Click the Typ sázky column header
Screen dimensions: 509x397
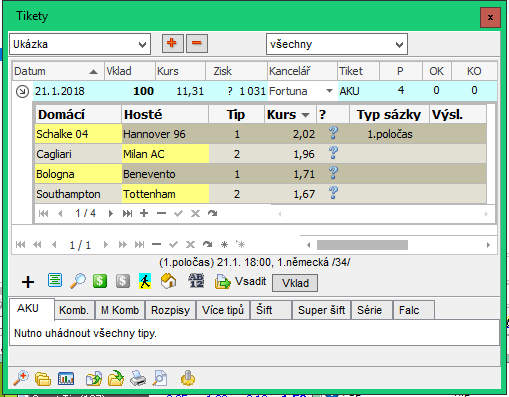pyautogui.click(x=389, y=115)
